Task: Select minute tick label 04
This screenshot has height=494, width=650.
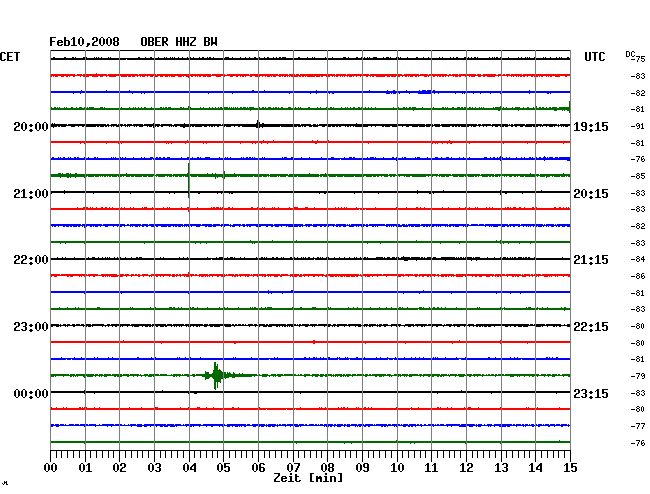Action: [189, 468]
